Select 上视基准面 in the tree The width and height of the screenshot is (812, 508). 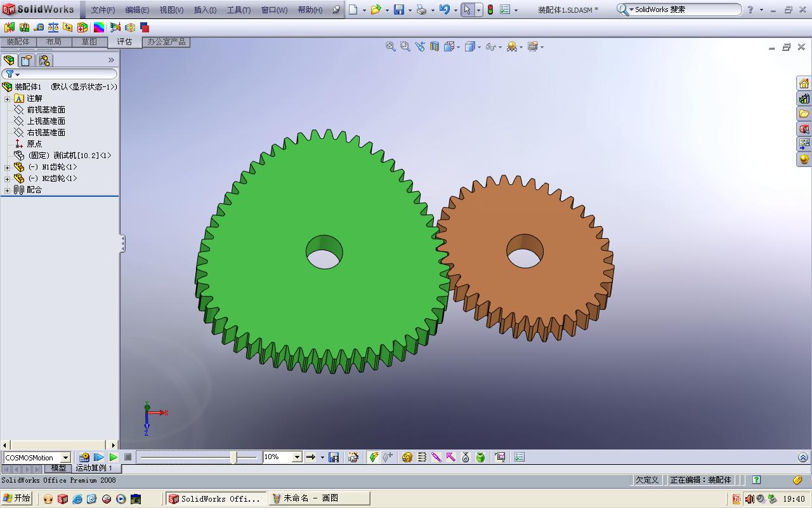pyautogui.click(x=46, y=121)
